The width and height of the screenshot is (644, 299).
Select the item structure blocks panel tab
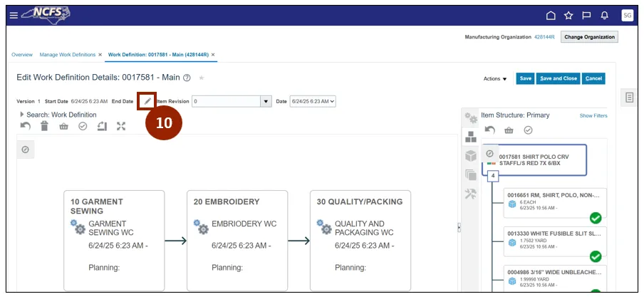pyautogui.click(x=471, y=137)
